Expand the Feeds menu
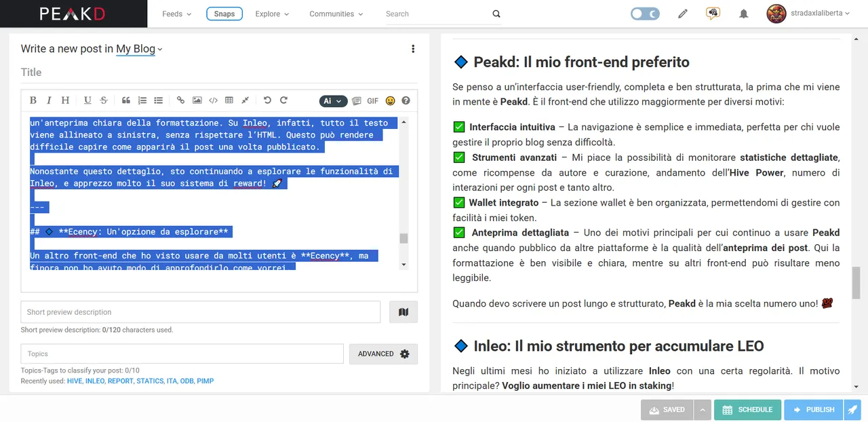The image size is (868, 422). point(176,14)
